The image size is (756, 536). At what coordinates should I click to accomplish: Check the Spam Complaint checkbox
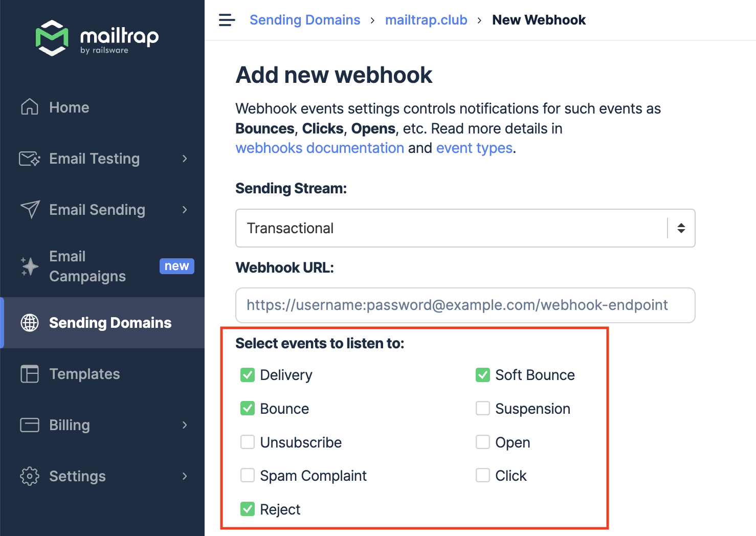[x=248, y=475]
